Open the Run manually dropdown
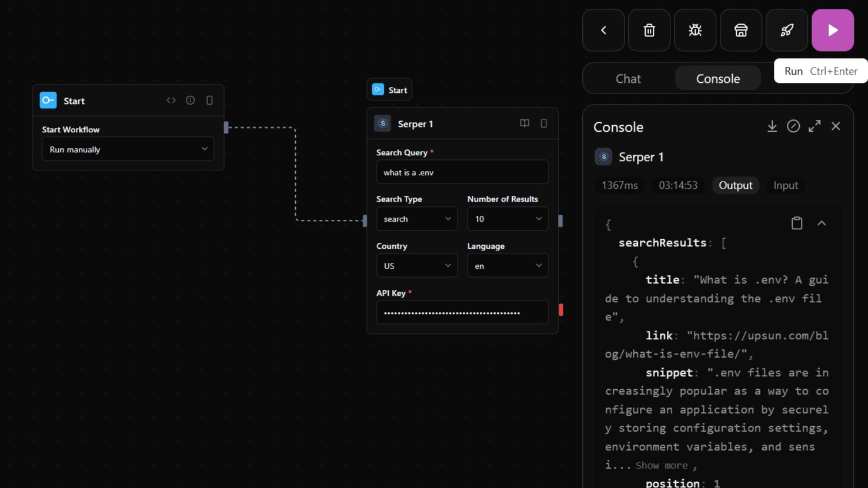The width and height of the screenshot is (868, 488). coord(128,149)
